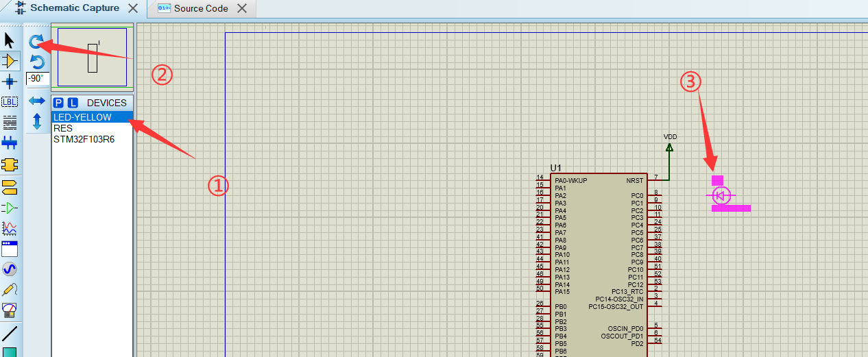Click the P pick devices button
Image resolution: width=868 pixels, height=357 pixels.
(58, 103)
